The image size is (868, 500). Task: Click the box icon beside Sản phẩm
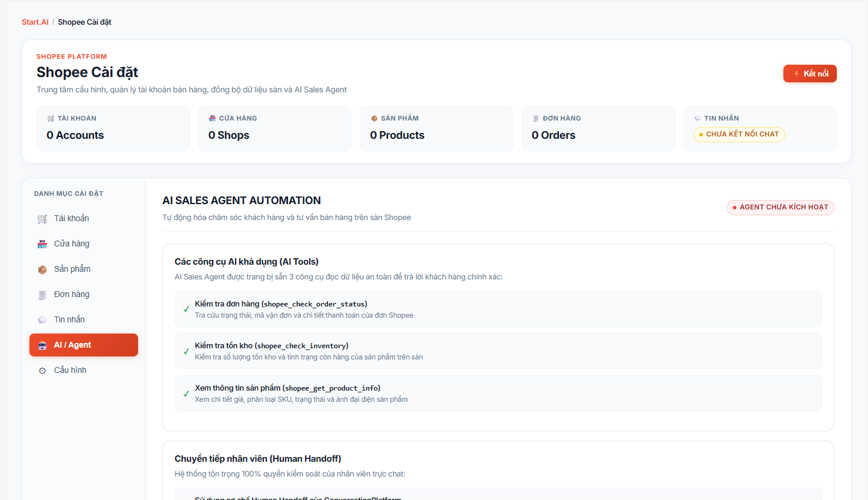(42, 269)
